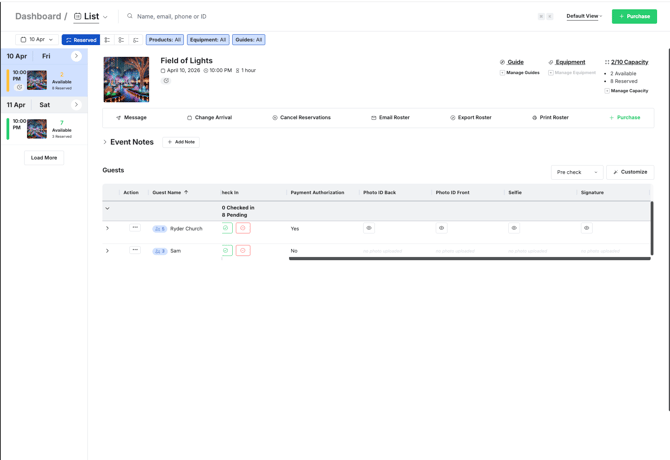Click Dashboard breadcrumb link
This screenshot has height=460, width=670.
coord(38,16)
